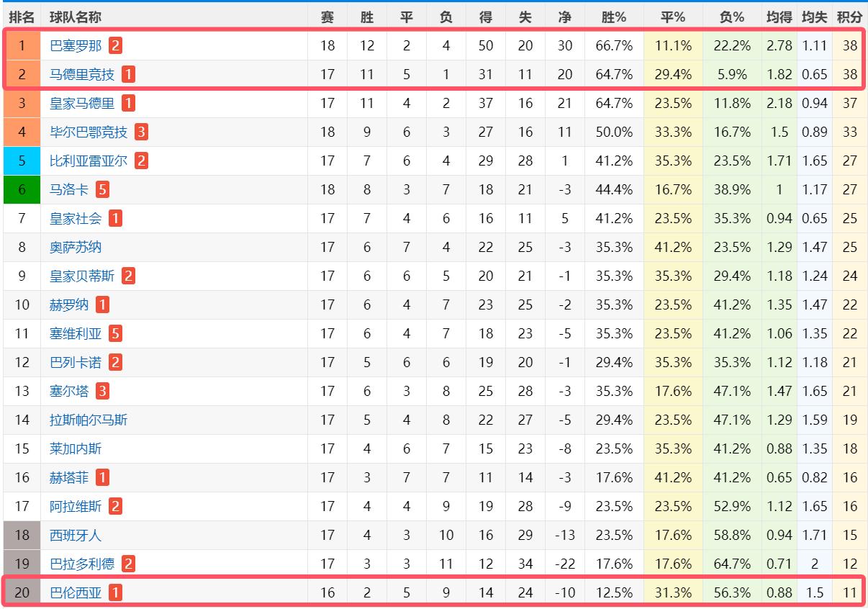
Task: Click the green rank 6 cell
Action: 22,189
